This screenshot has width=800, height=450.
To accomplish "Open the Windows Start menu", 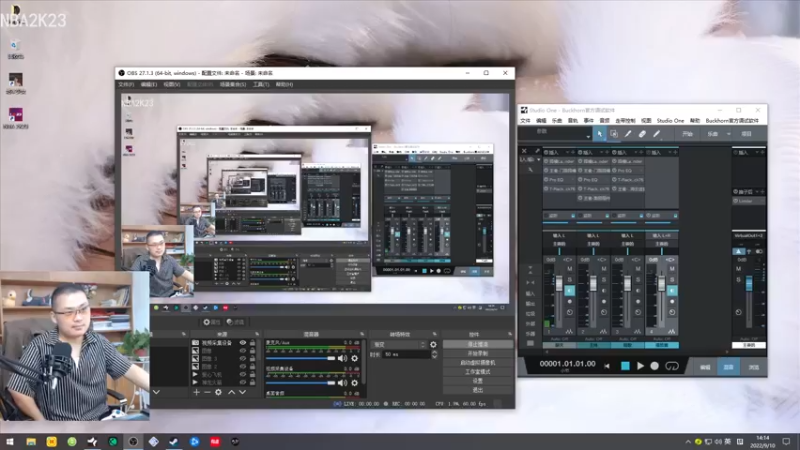I will coord(10,441).
